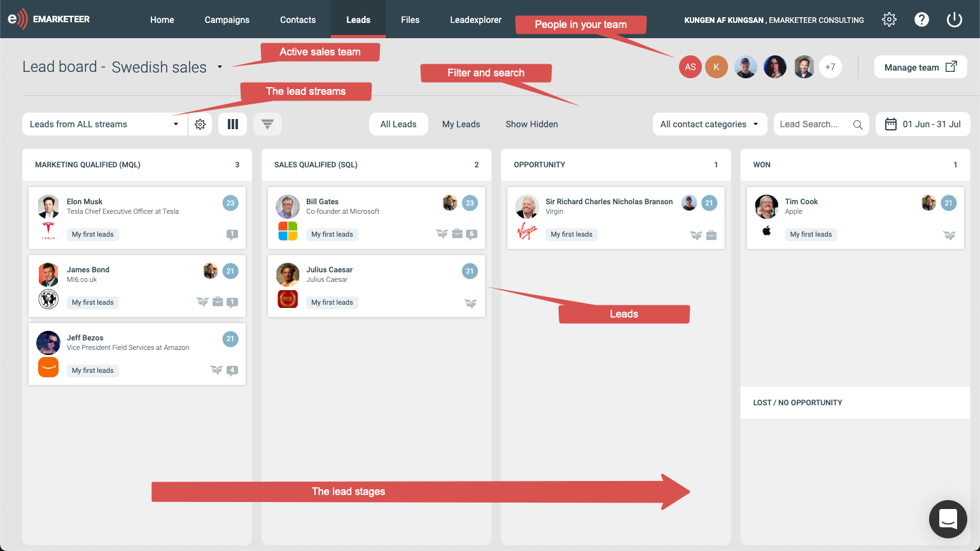Image resolution: width=980 pixels, height=551 pixels.
Task: Show remaining +7 team members
Action: pos(830,67)
